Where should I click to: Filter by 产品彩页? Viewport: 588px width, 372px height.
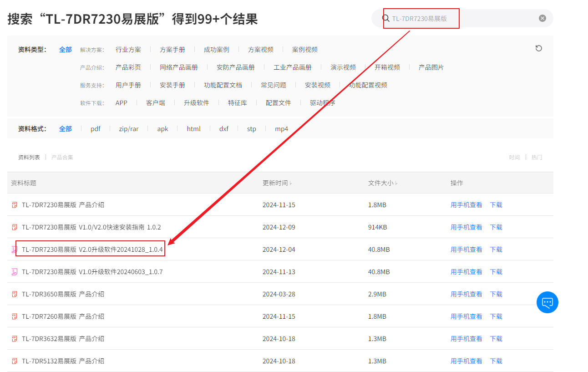pos(128,67)
